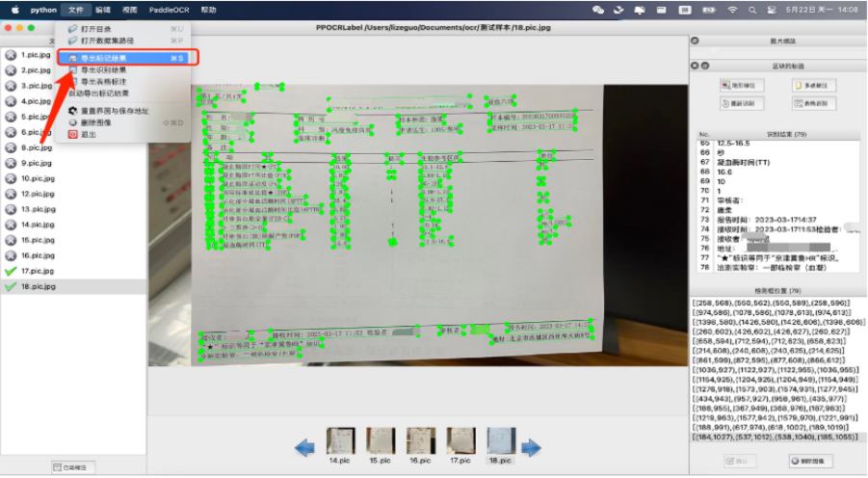The height and width of the screenshot is (478, 868).
Task: Float the block label panel
Action: [705, 66]
